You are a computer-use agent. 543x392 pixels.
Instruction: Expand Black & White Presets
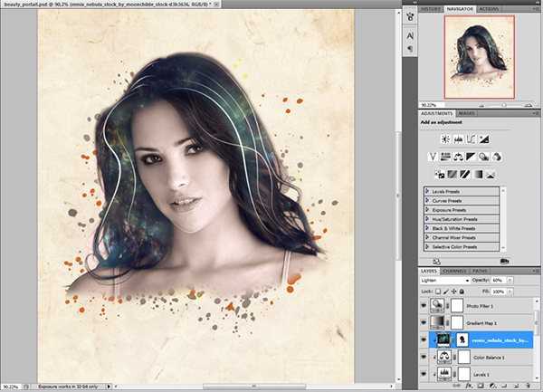pos(427,228)
